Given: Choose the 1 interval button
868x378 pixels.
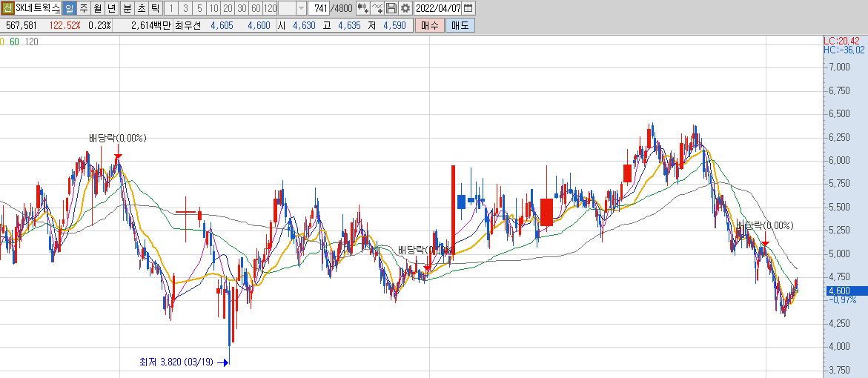Looking at the screenshot, I should point(171,8).
